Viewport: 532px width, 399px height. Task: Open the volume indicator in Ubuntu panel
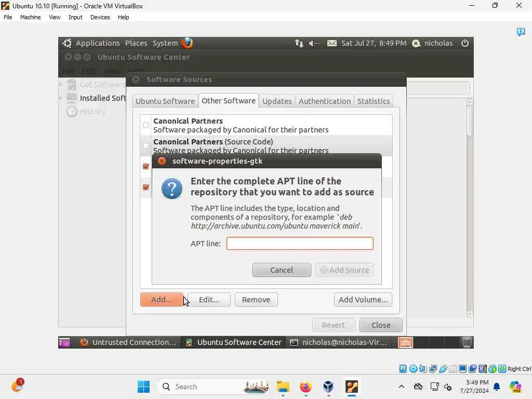(314, 43)
